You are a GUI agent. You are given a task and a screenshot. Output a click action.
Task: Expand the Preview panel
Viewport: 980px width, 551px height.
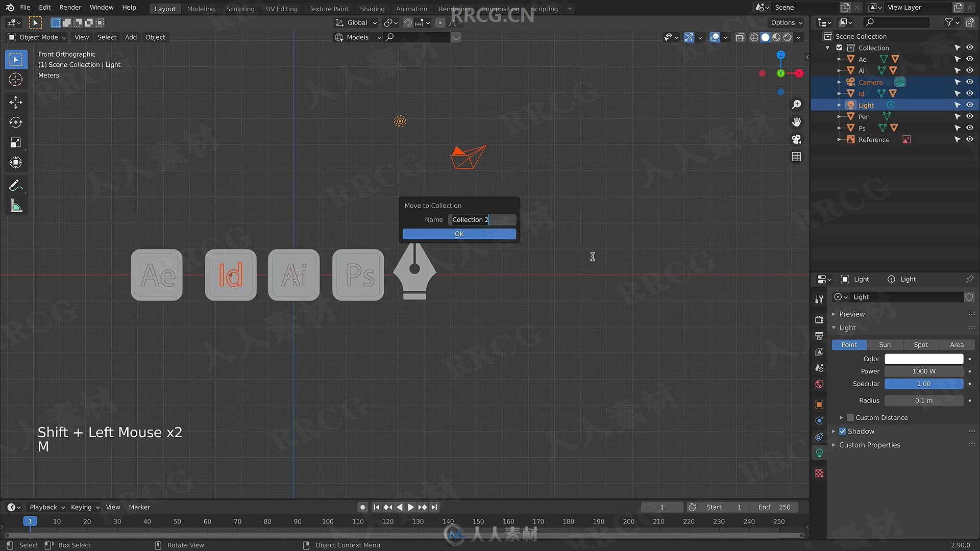851,314
